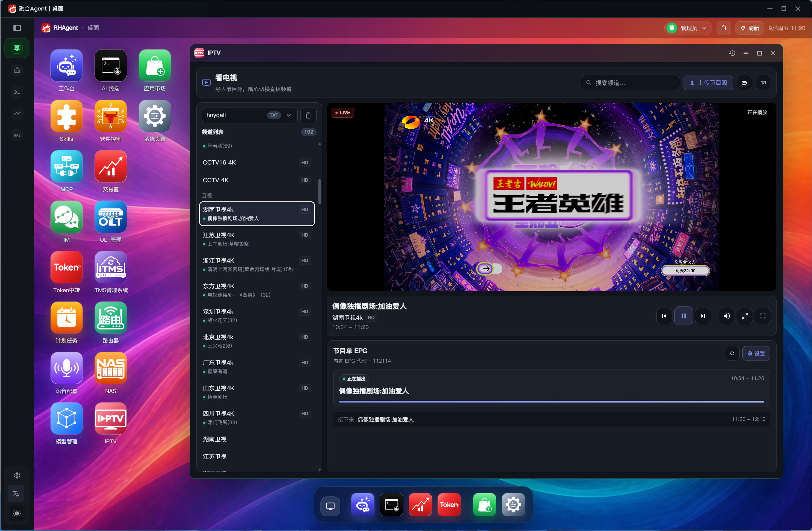Mute the player volume
The width and height of the screenshot is (812, 531).
click(727, 316)
